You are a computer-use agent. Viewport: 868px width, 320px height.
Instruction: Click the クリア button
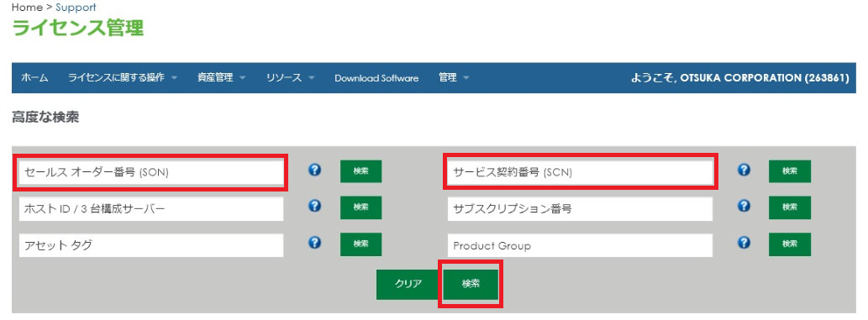408,284
